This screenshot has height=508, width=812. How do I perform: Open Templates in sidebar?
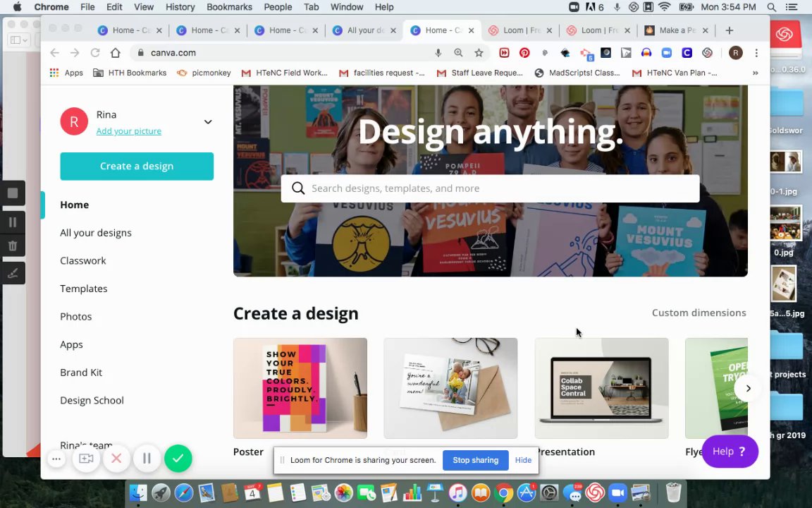[83, 289]
